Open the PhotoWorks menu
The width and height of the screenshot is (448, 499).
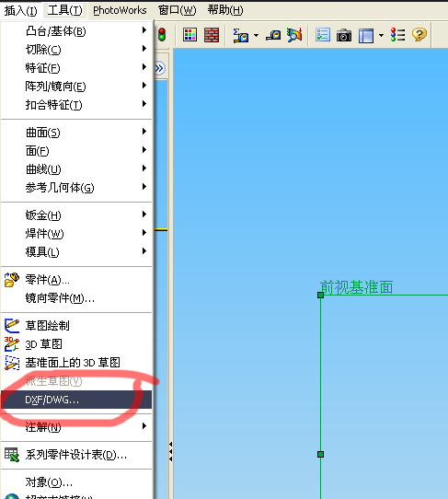point(120,10)
